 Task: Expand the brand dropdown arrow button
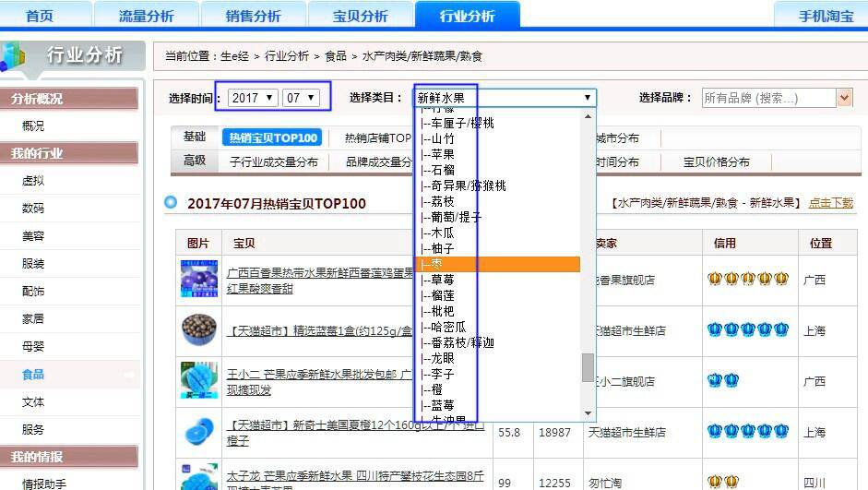844,98
